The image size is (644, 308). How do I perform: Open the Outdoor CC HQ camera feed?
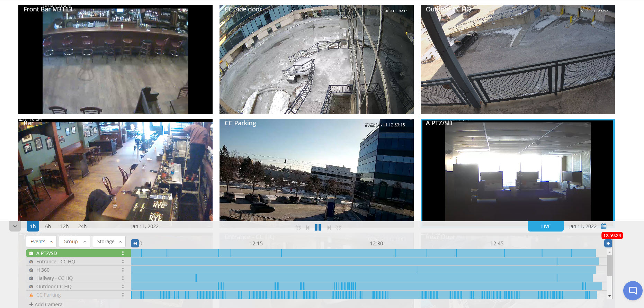click(518, 60)
